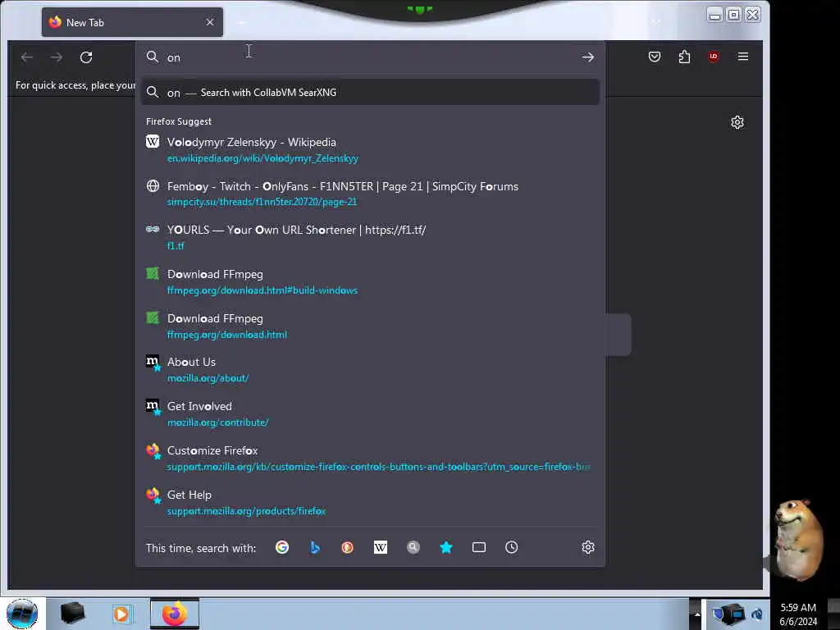This screenshot has height=630, width=840.
Task: Open the new tab page personalize gear
Action: coord(737,122)
